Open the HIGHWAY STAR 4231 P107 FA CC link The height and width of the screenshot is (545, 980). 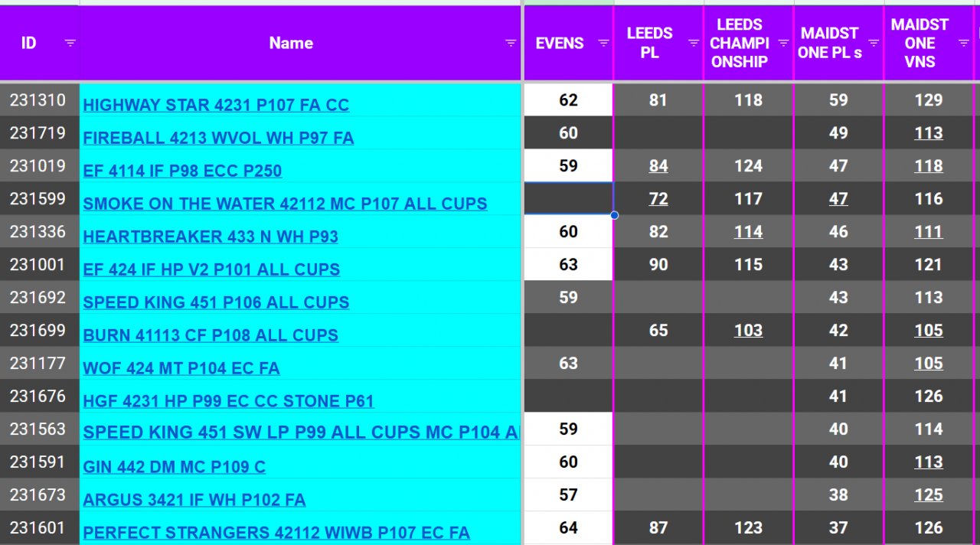pyautogui.click(x=216, y=106)
